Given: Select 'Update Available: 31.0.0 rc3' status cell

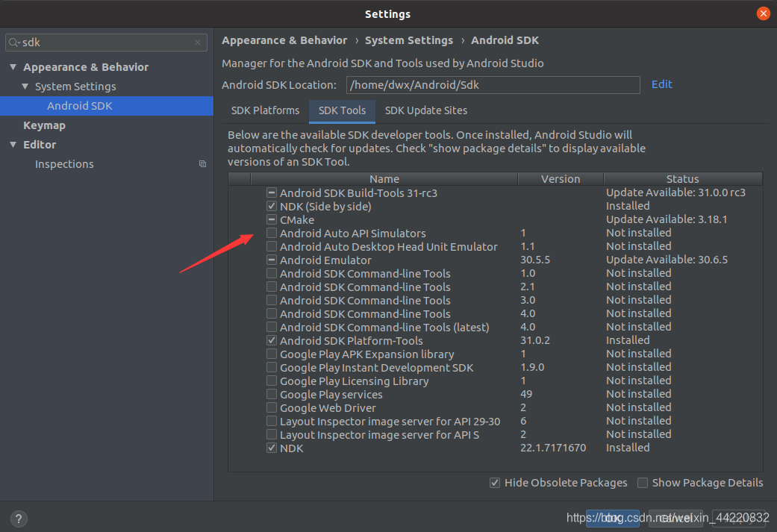Looking at the screenshot, I should click(675, 193).
